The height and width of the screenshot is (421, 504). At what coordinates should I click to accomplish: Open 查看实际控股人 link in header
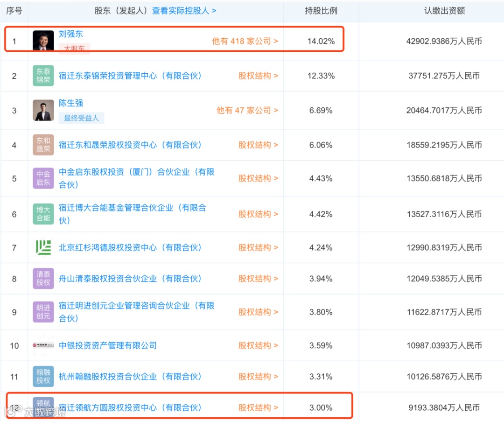pos(184,11)
